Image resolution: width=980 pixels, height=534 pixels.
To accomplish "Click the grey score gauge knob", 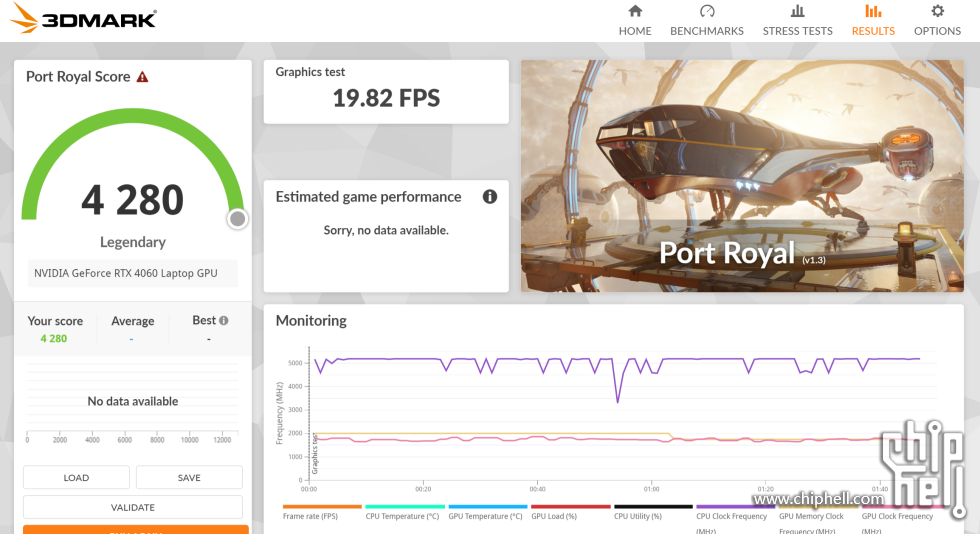I will [x=238, y=219].
